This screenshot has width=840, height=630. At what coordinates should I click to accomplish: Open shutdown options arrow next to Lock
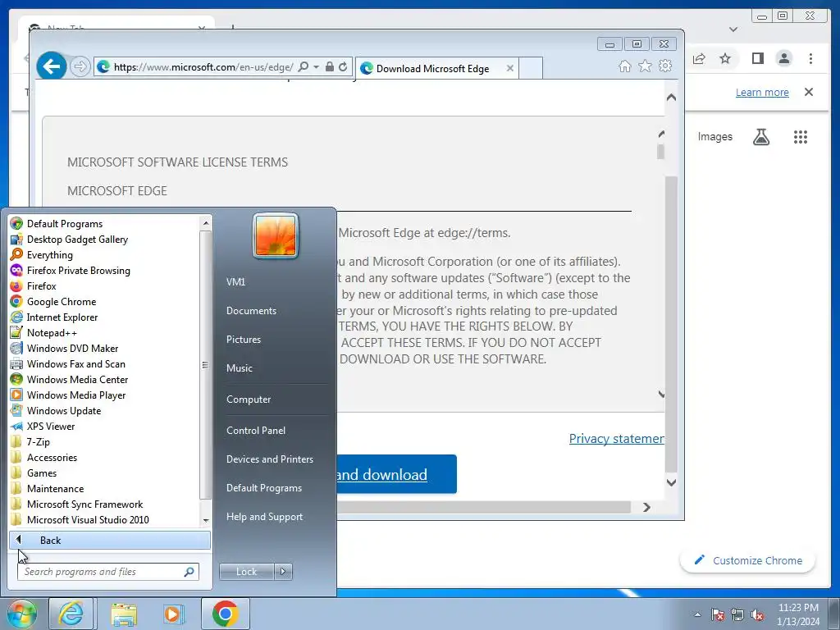(x=283, y=572)
